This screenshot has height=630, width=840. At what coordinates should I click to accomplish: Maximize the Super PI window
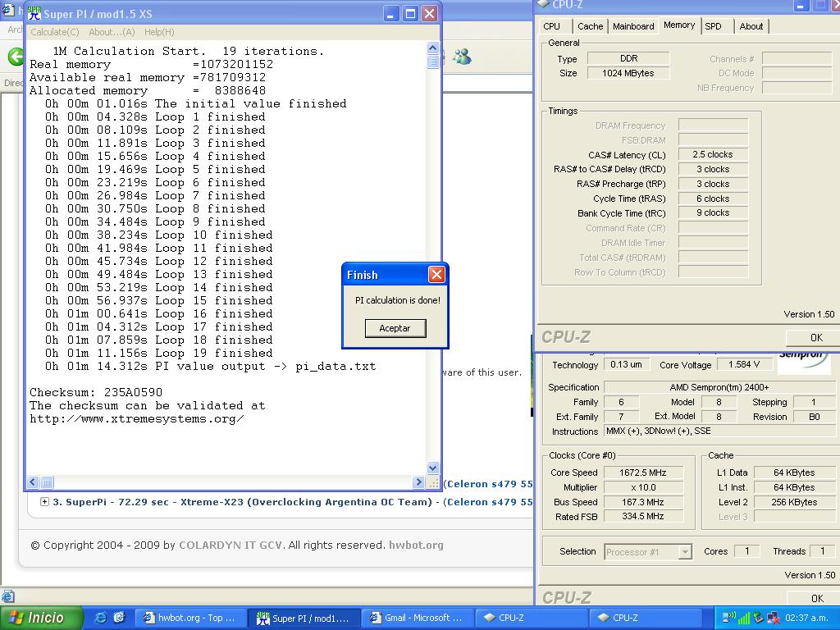410,14
